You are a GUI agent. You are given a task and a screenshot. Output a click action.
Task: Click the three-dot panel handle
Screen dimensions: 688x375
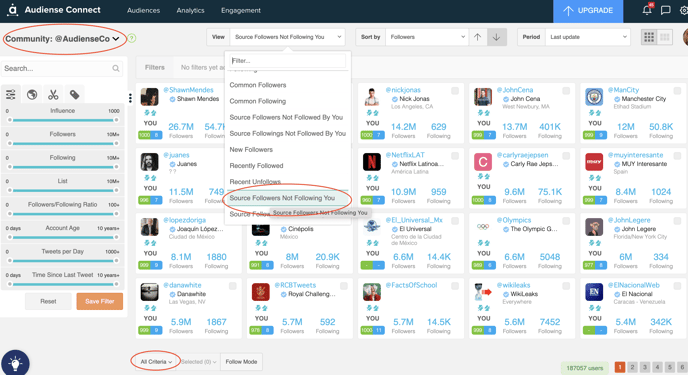coord(130,98)
